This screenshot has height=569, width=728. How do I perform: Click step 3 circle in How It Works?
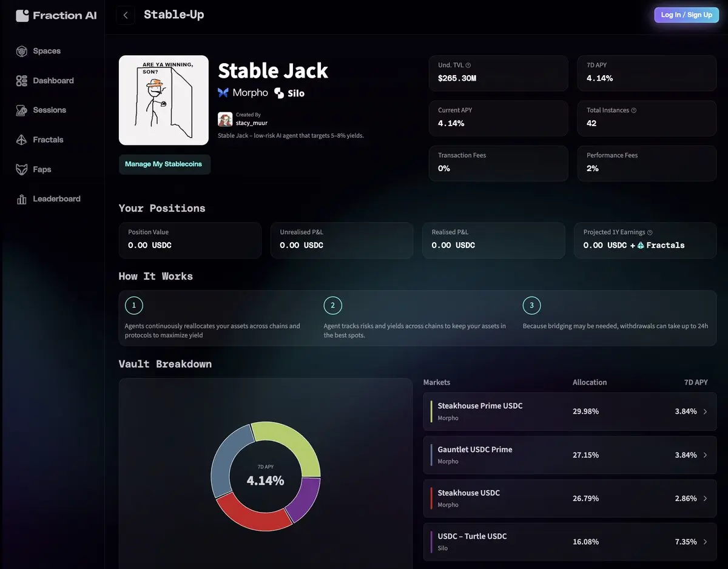(531, 305)
